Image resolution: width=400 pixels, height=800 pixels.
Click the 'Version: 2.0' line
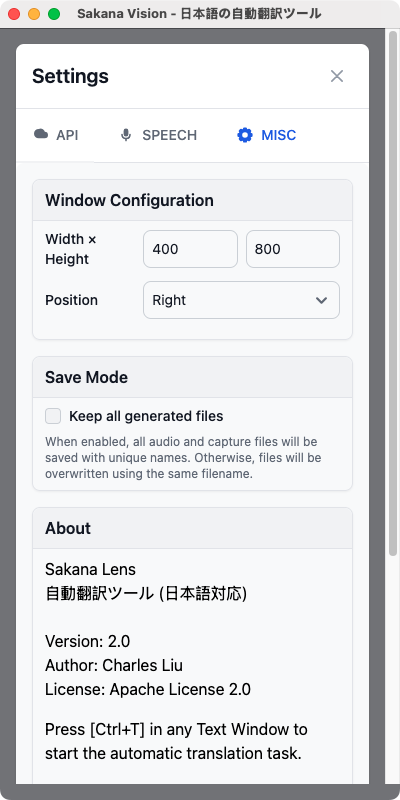88,641
